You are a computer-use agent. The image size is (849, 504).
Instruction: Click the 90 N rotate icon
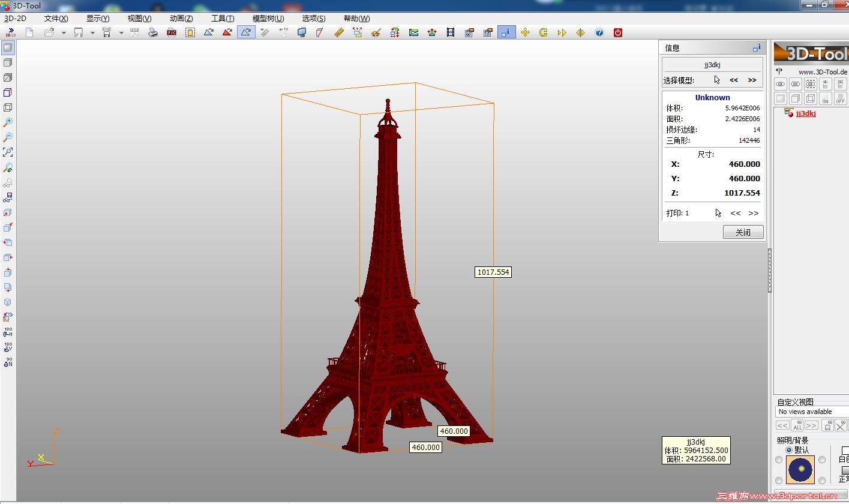pyautogui.click(x=8, y=362)
